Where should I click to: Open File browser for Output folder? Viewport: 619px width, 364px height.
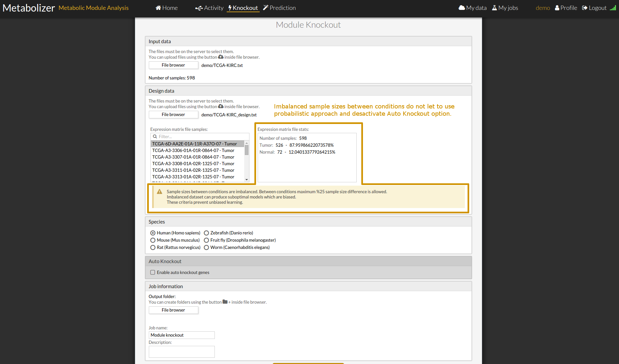pyautogui.click(x=173, y=310)
